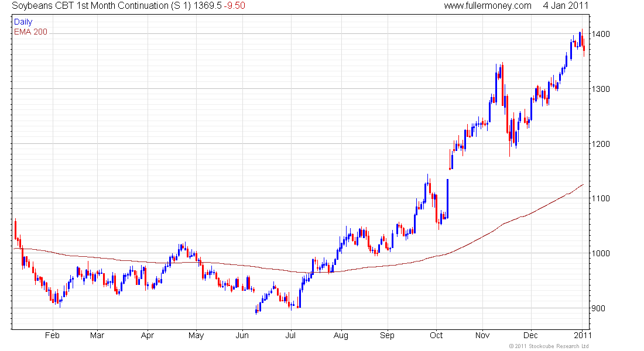Open the www.fullermoney.com text
The image size is (644, 351).
click(x=488, y=5)
